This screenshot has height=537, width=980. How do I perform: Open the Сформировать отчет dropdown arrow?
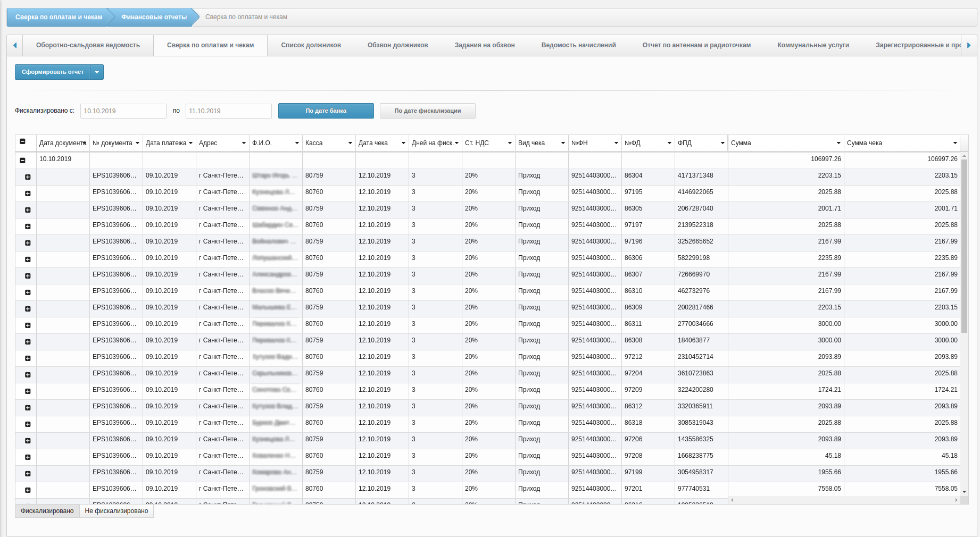click(97, 72)
